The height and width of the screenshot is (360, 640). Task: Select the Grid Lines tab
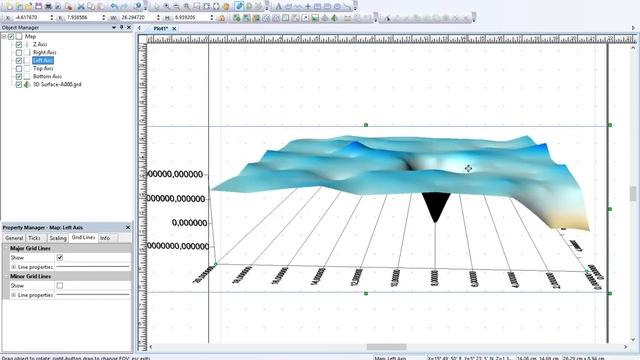pos(83,238)
